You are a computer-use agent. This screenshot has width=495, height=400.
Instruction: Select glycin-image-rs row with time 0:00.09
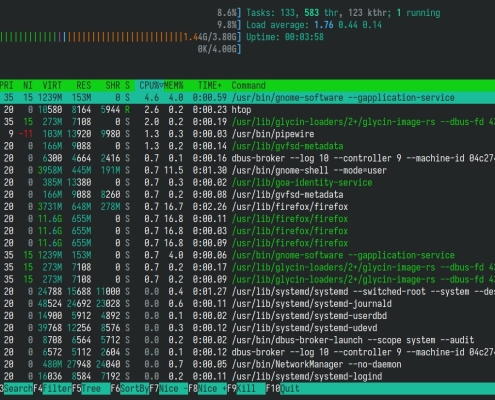[247, 279]
